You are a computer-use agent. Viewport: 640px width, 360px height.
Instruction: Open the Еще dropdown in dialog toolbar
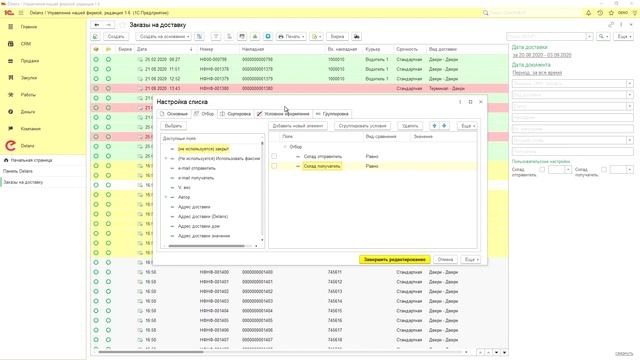(467, 126)
